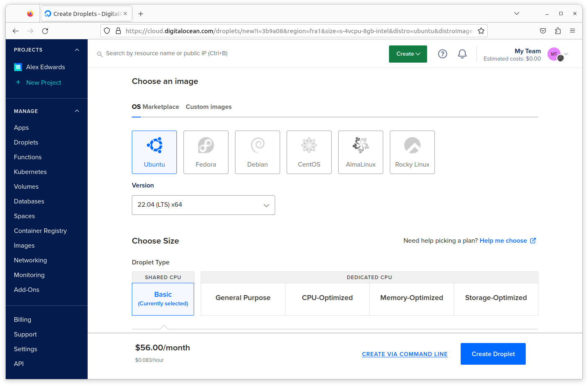Choose the Debian distribution icon

(x=257, y=146)
